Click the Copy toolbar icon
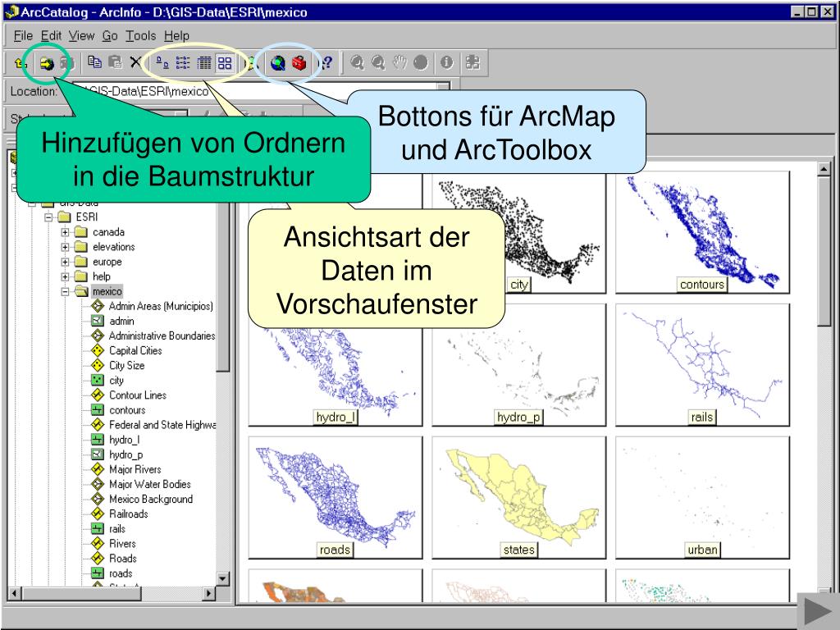The height and width of the screenshot is (630, 840). [95, 62]
